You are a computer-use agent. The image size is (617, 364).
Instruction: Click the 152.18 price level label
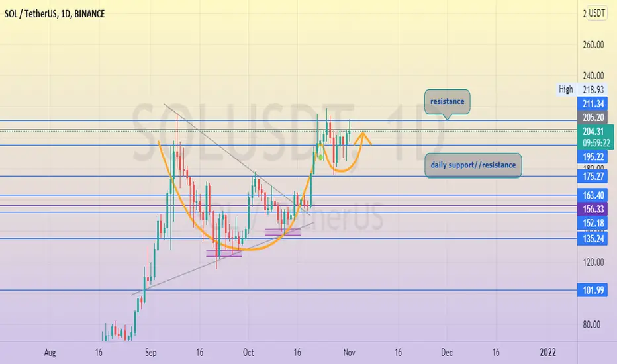593,223
